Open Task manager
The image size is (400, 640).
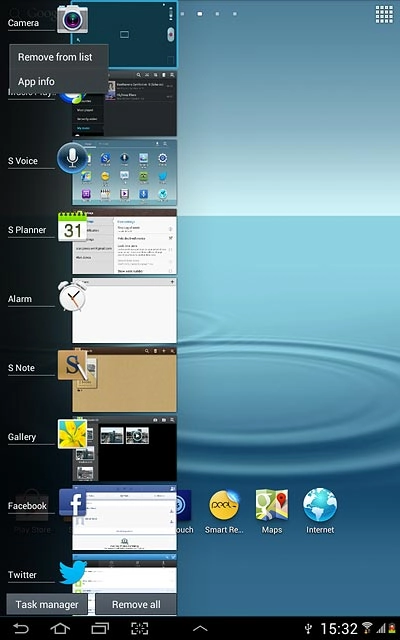click(x=47, y=604)
